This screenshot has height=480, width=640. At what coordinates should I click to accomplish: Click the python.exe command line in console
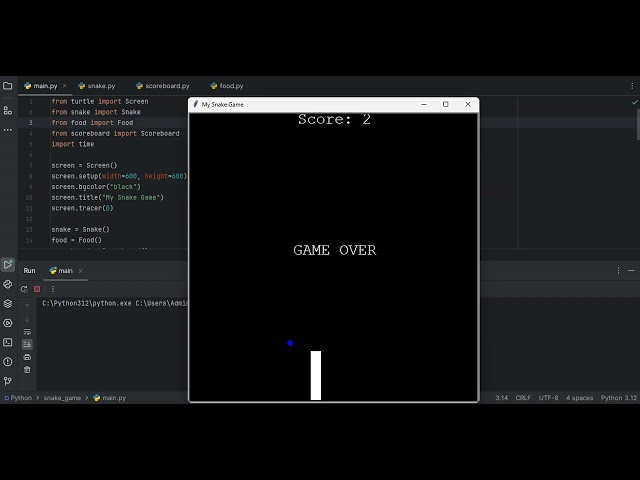click(115, 303)
